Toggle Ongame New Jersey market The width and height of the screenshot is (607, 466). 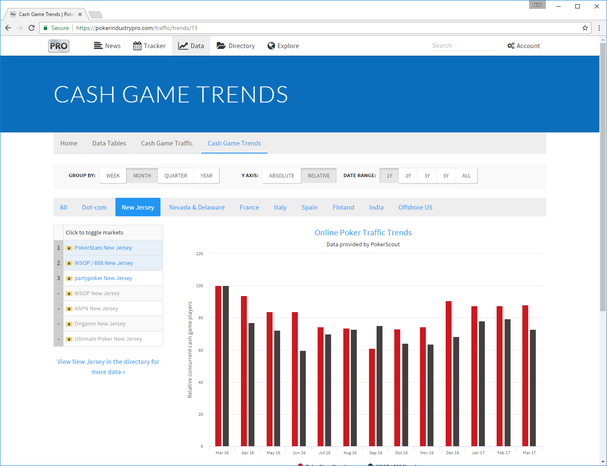[x=108, y=324]
